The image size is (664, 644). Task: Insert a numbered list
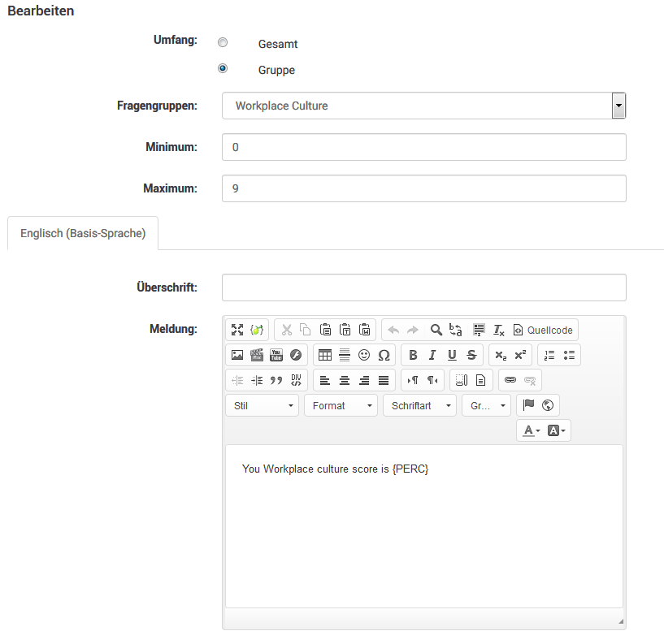tap(549, 355)
